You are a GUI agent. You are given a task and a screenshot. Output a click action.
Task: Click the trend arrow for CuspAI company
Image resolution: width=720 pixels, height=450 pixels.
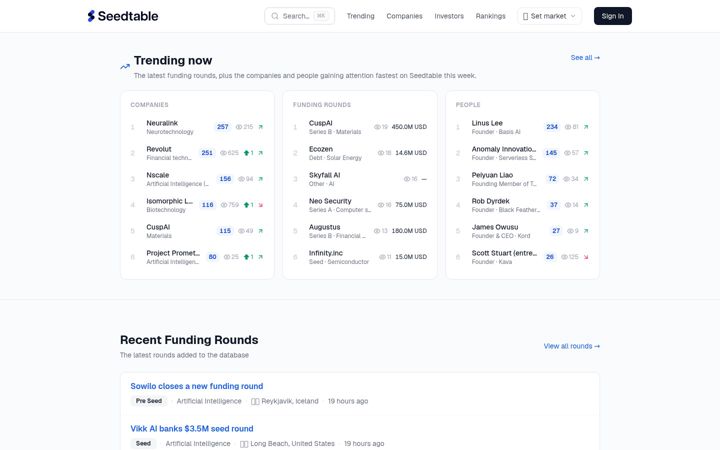[x=260, y=231]
